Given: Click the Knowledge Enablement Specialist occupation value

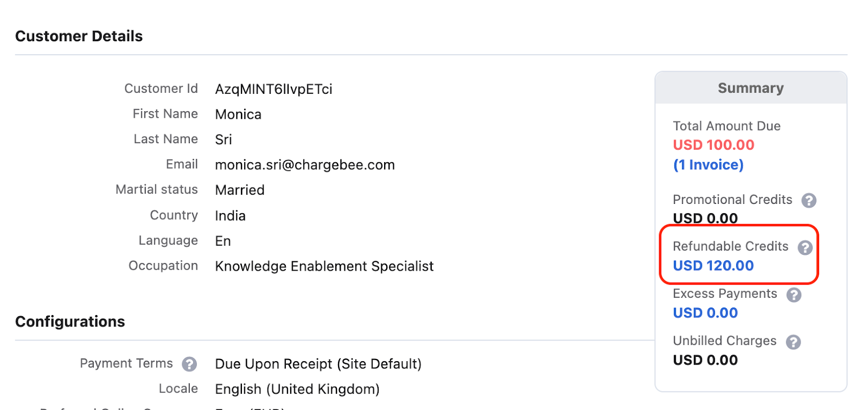Looking at the screenshot, I should (324, 266).
